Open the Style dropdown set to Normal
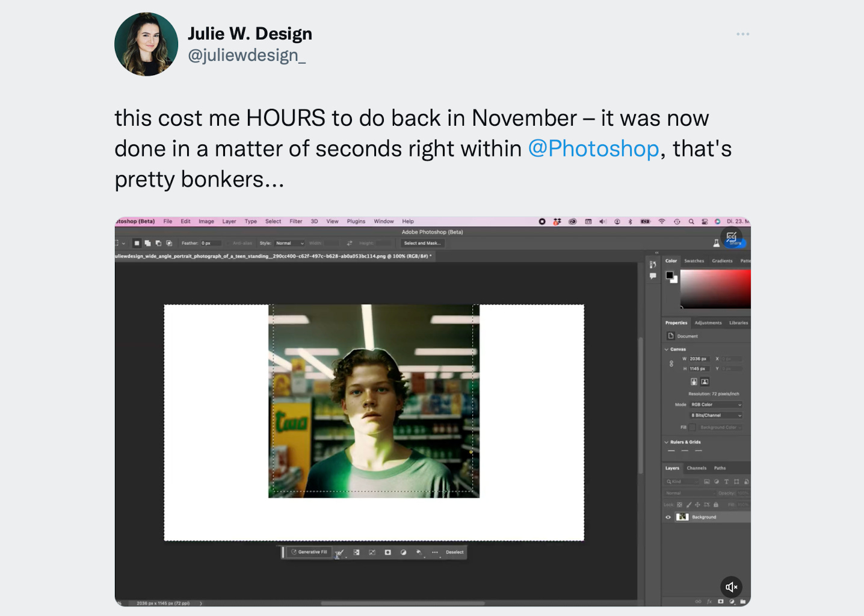 289,243
